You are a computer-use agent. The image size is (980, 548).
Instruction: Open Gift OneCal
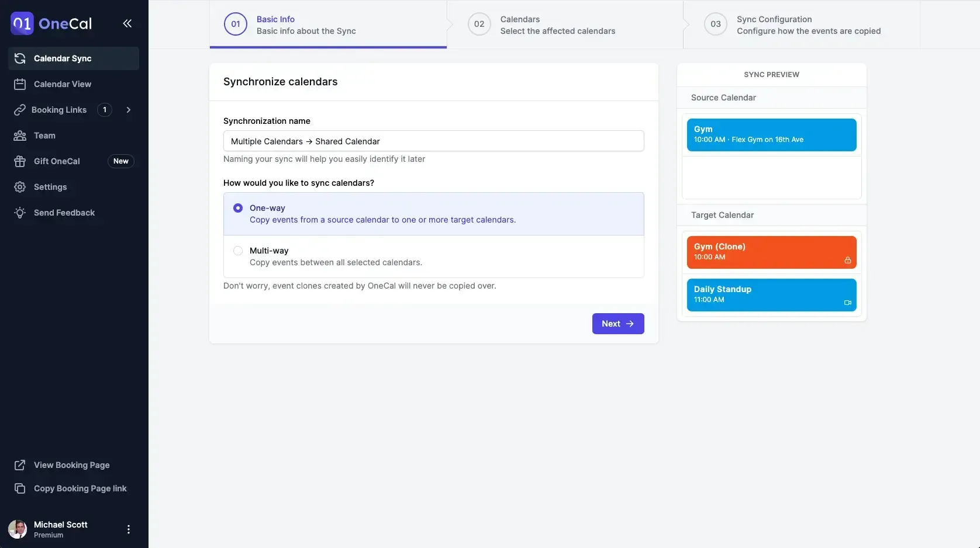pos(56,161)
